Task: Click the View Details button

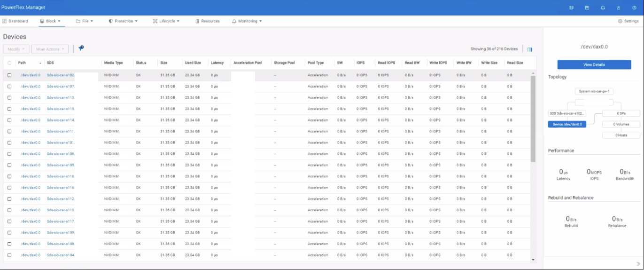Action: point(594,64)
